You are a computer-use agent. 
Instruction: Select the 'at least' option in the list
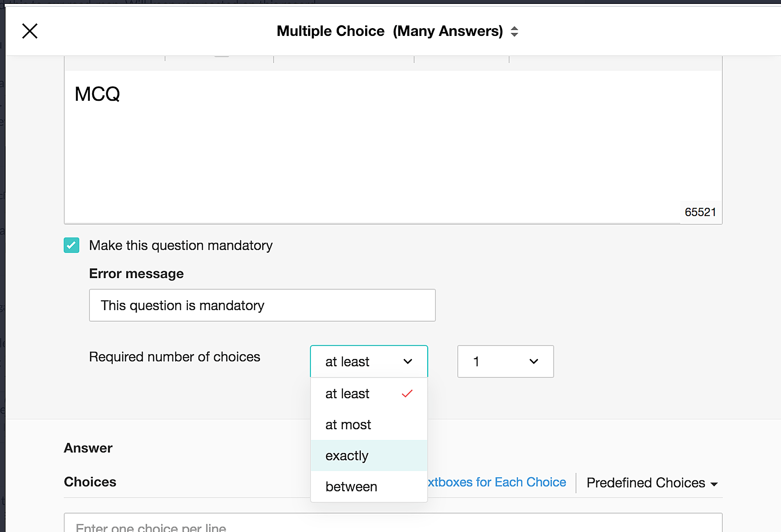pos(348,394)
